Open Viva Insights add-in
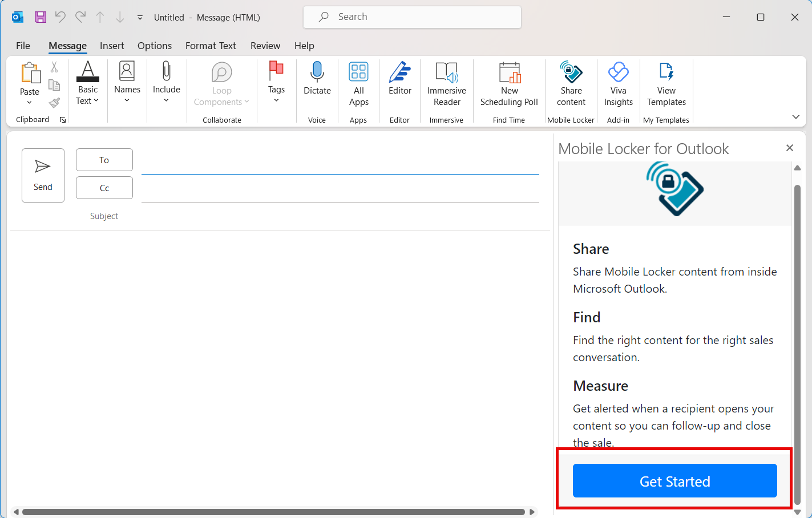 point(619,84)
